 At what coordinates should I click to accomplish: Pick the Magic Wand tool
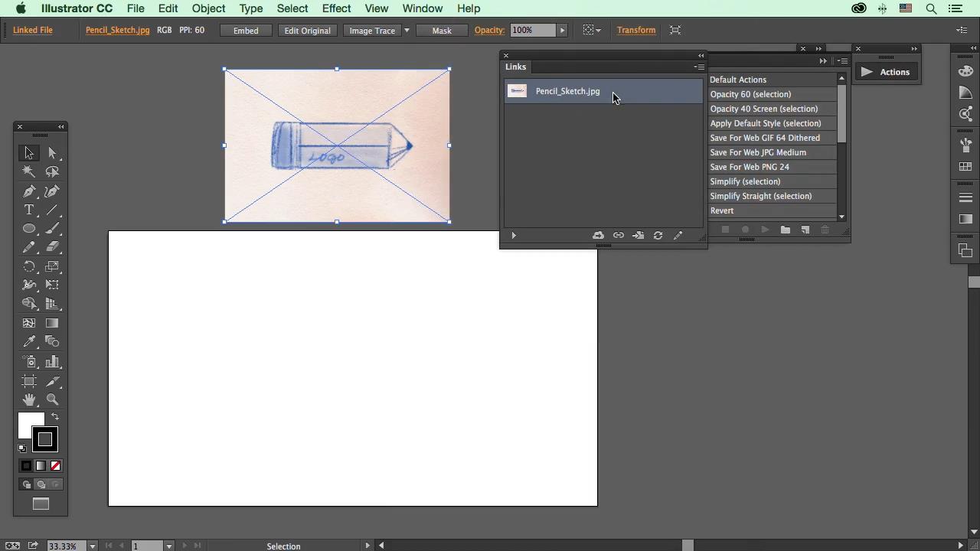point(29,172)
